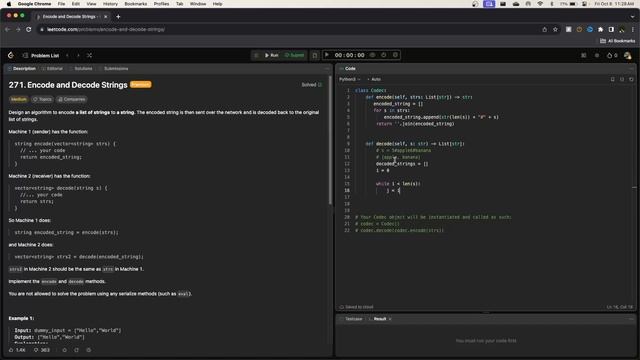
Task: Close the Result tab with the x
Action: 390,319
